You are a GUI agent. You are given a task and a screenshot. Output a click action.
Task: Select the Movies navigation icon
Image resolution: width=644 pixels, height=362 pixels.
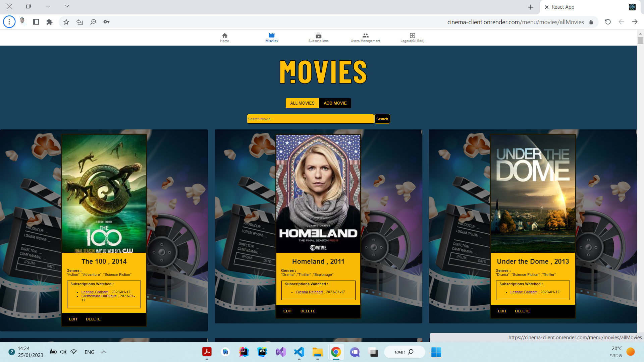(271, 37)
